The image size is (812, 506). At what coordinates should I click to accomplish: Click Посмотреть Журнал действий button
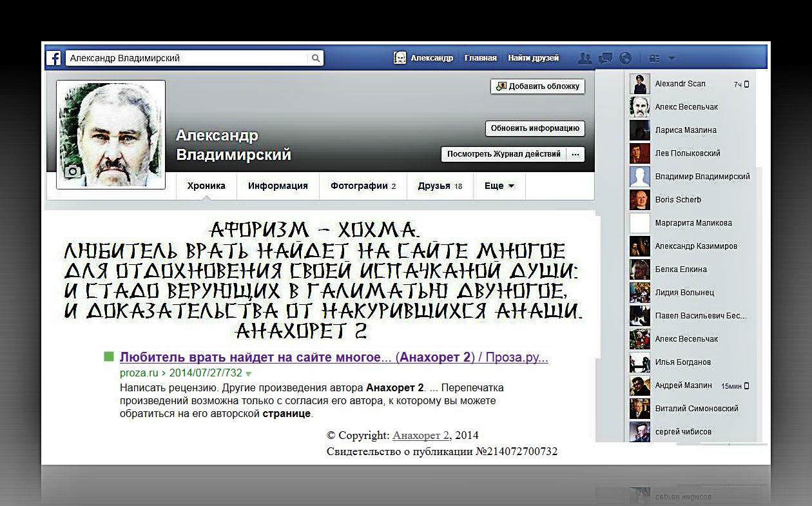point(504,154)
